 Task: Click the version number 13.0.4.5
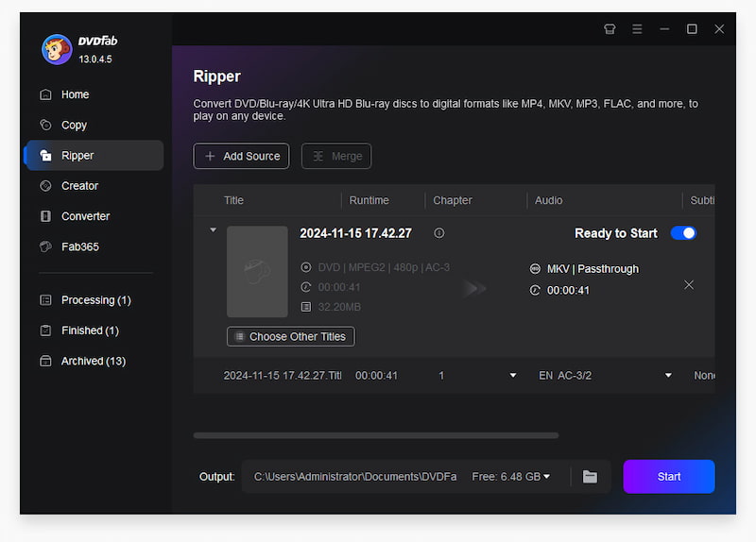click(x=95, y=59)
